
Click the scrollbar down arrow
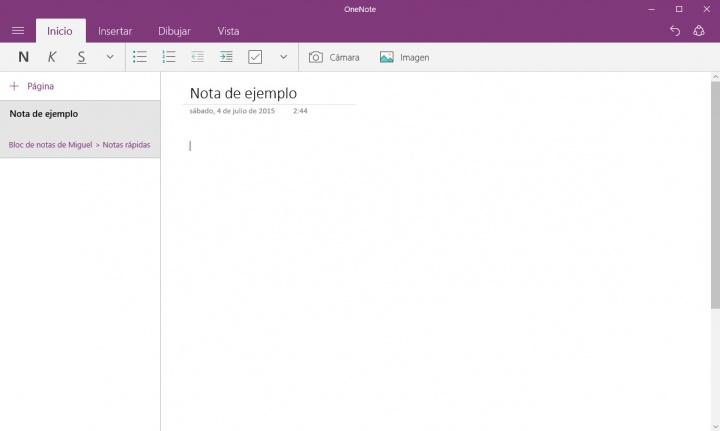[x=715, y=426]
